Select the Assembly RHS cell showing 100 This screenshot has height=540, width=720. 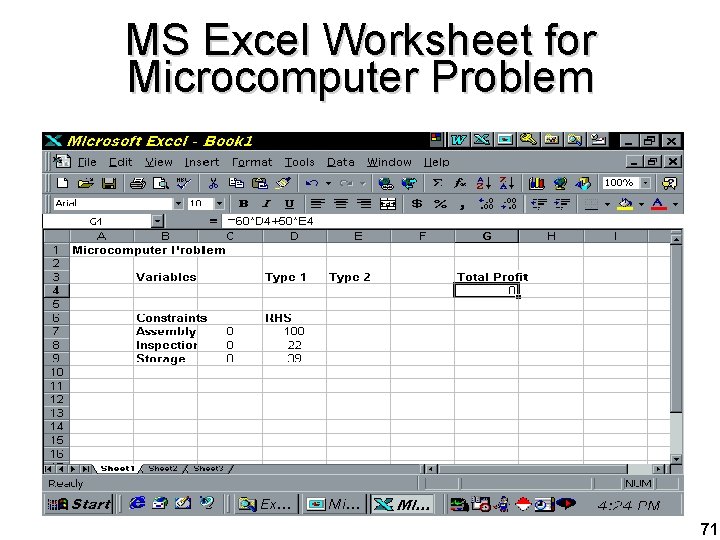[x=294, y=331]
